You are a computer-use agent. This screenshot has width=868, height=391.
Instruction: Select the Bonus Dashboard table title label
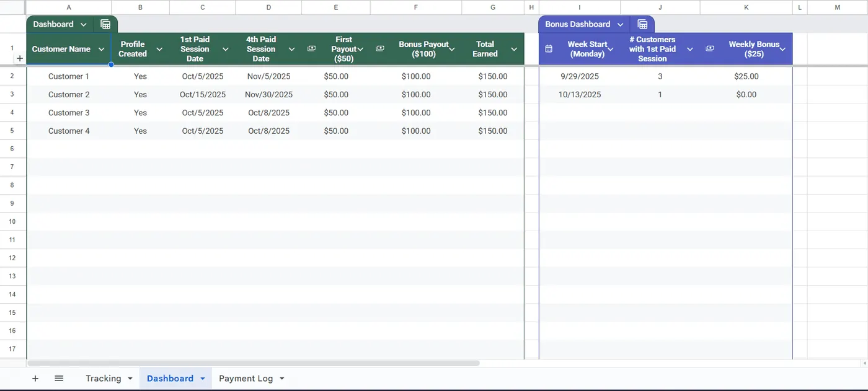coord(577,24)
